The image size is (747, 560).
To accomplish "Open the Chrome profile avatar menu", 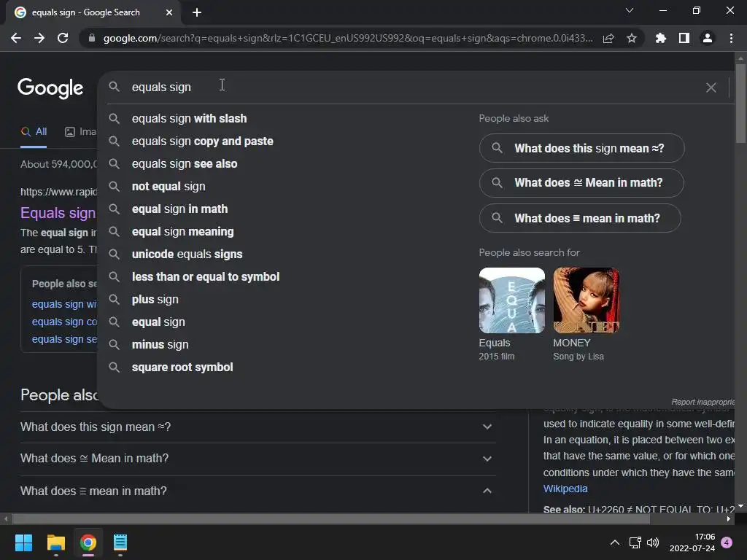I will pos(708,38).
